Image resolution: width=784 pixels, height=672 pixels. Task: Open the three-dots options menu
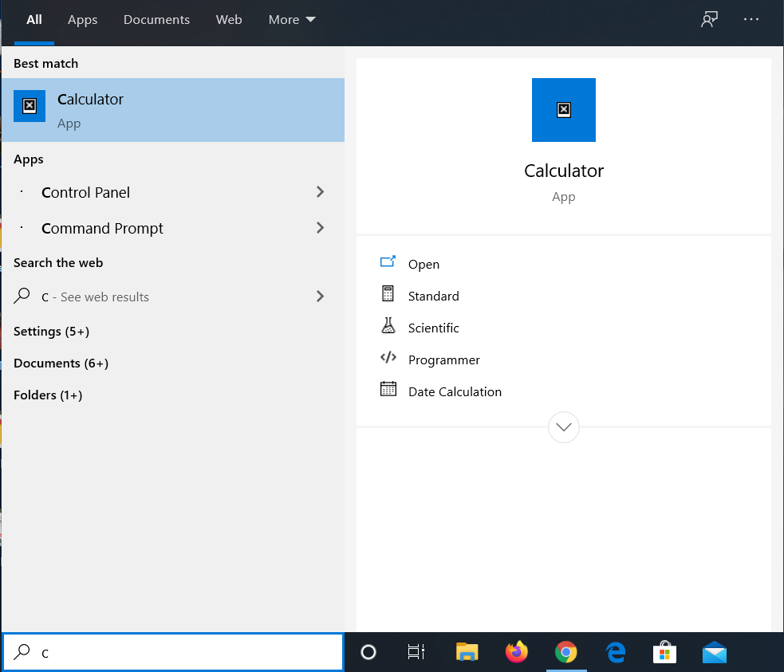751,19
